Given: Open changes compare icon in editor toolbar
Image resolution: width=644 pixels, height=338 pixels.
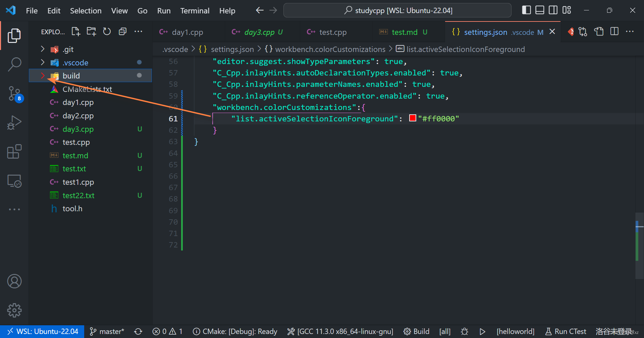Looking at the screenshot, I should 583,32.
